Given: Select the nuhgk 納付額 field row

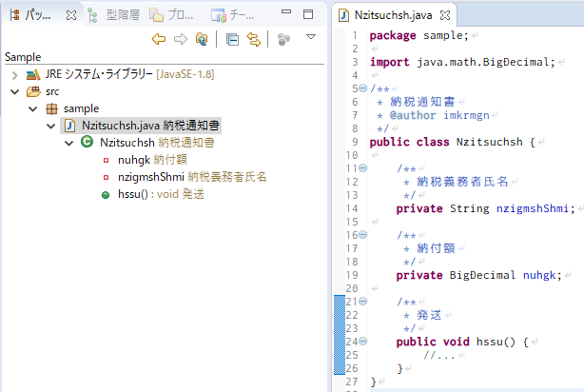Looking at the screenshot, I should [x=152, y=160].
